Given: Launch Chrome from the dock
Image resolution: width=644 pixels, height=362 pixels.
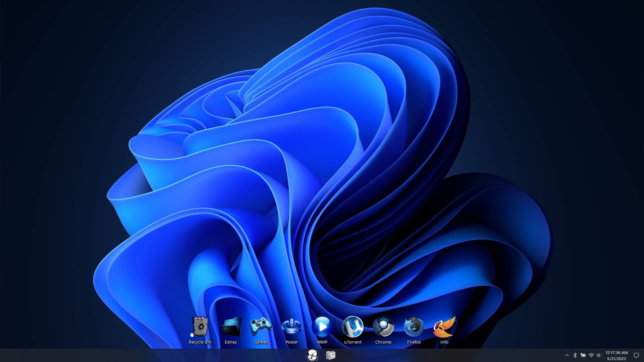Looking at the screenshot, I should click(383, 326).
